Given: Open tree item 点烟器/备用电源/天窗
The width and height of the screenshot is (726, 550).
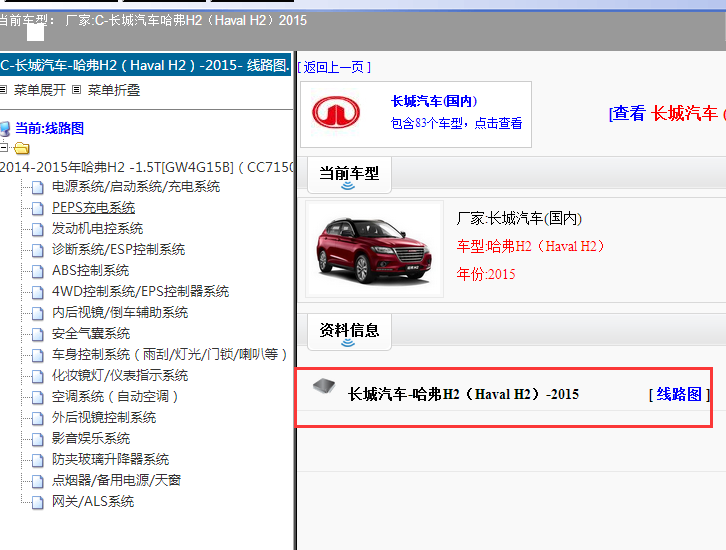Looking at the screenshot, I should 116,480.
